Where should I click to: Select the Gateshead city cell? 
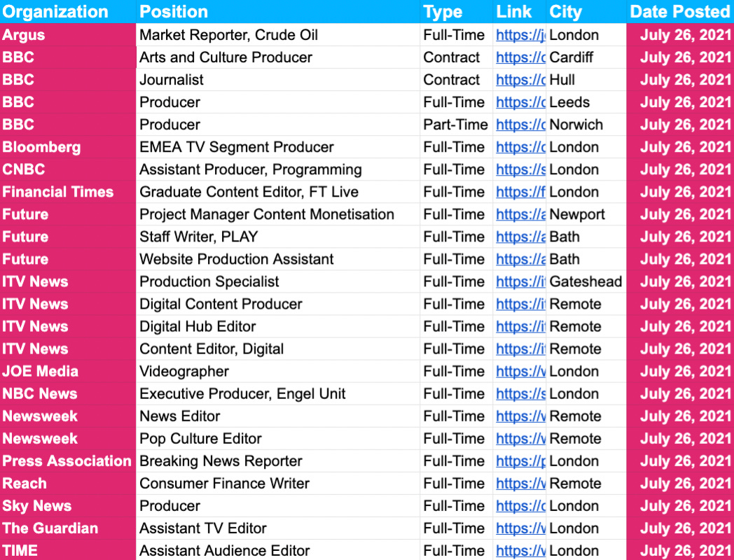[586, 281]
